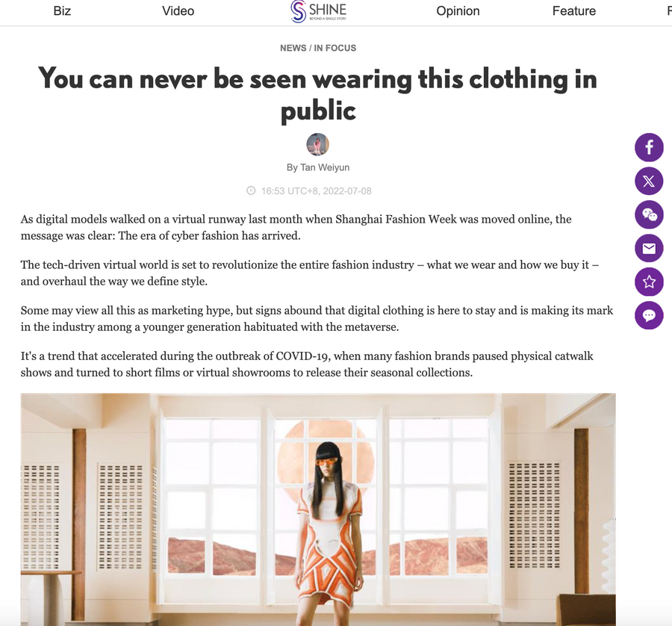The height and width of the screenshot is (626, 672).
Task: Open author Tan Weiyun's avatar
Action: 317,144
